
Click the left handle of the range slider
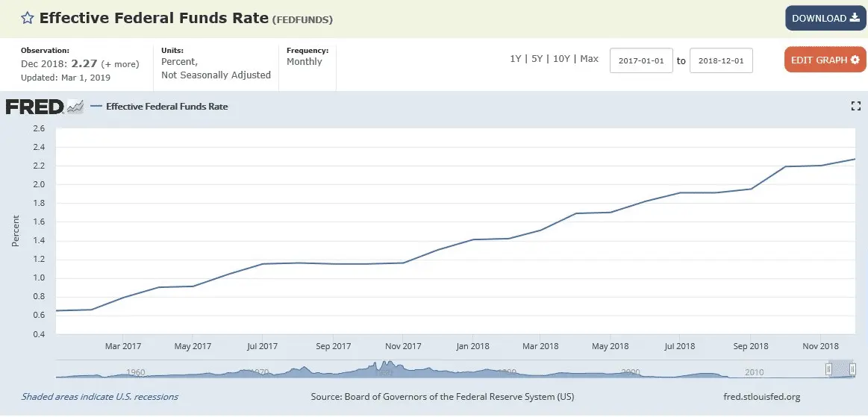(828, 369)
